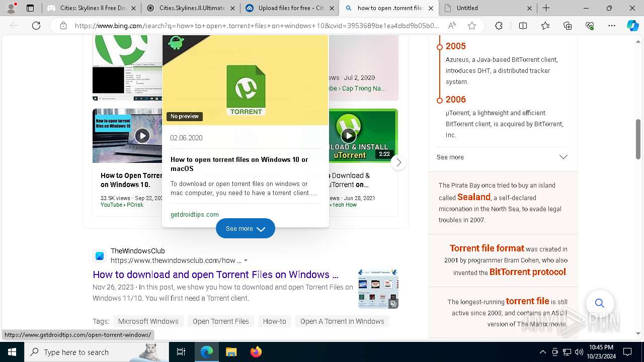Show hidden system tray icons

click(x=542, y=352)
